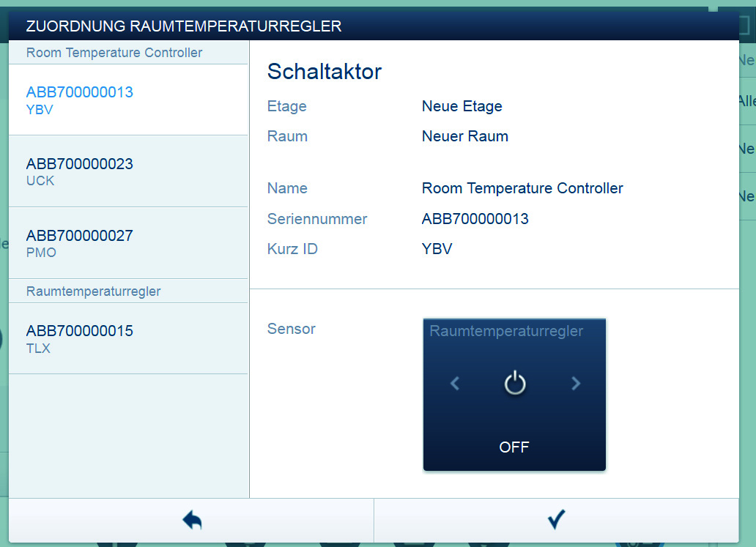The image size is (756, 547).
Task: Click the Neuer Raum value
Action: (464, 136)
